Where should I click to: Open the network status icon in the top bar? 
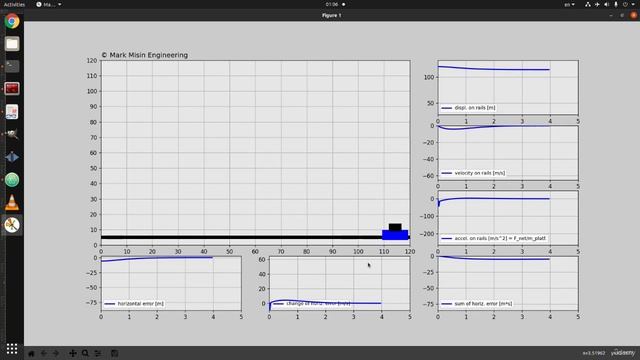[x=587, y=4]
